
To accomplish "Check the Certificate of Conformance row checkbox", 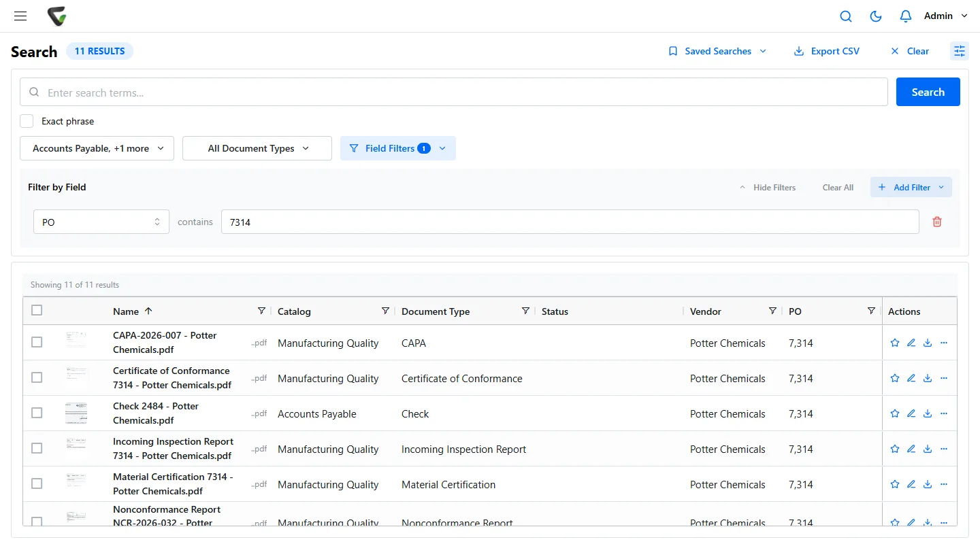I will (x=37, y=377).
